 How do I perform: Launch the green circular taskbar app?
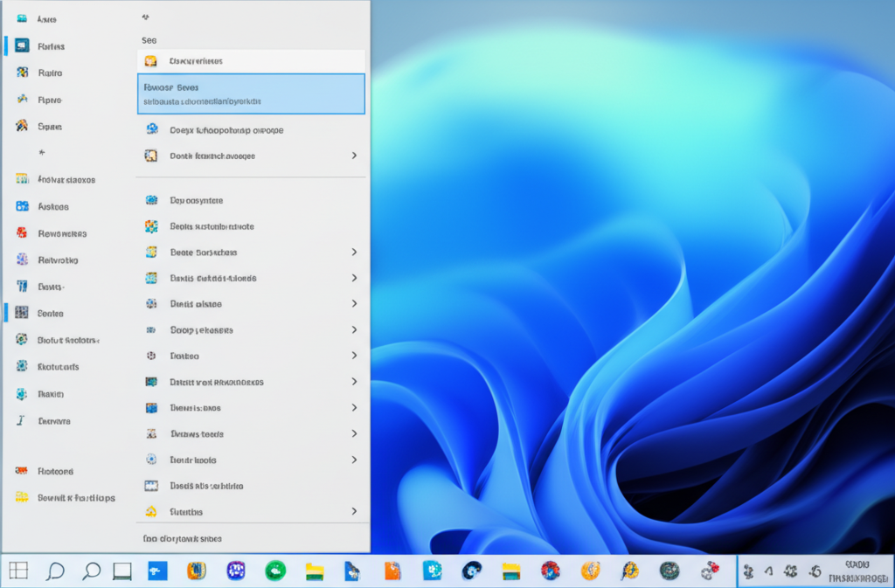click(x=275, y=571)
